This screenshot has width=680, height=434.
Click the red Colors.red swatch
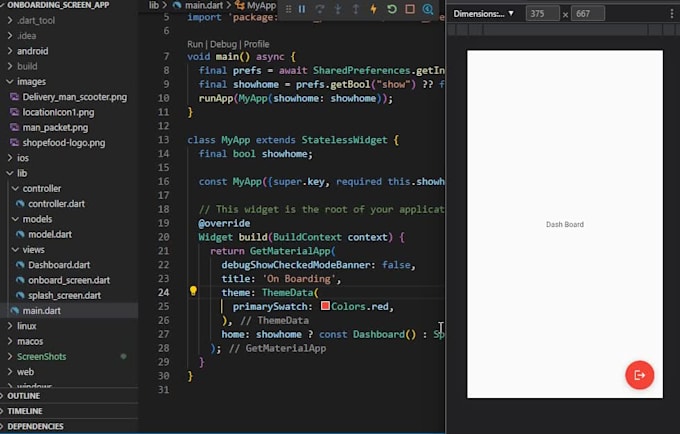tap(325, 306)
